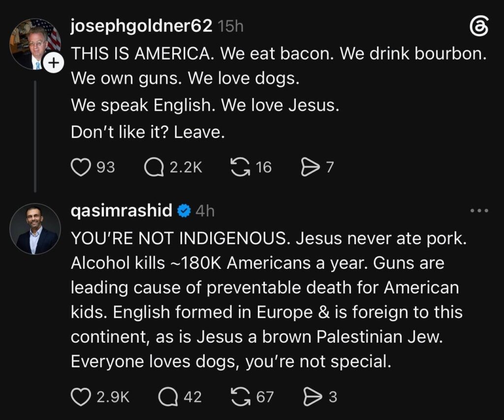
Task: Follow josephgoldner62 using the plus badge
Action: click(x=54, y=62)
